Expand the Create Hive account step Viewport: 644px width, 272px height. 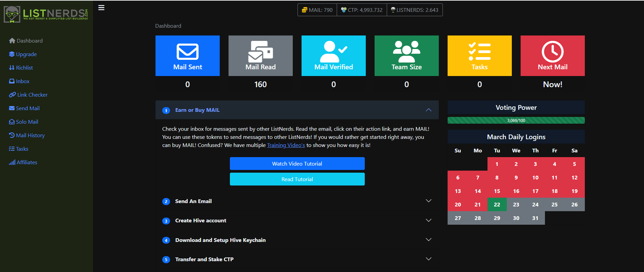[x=429, y=220]
